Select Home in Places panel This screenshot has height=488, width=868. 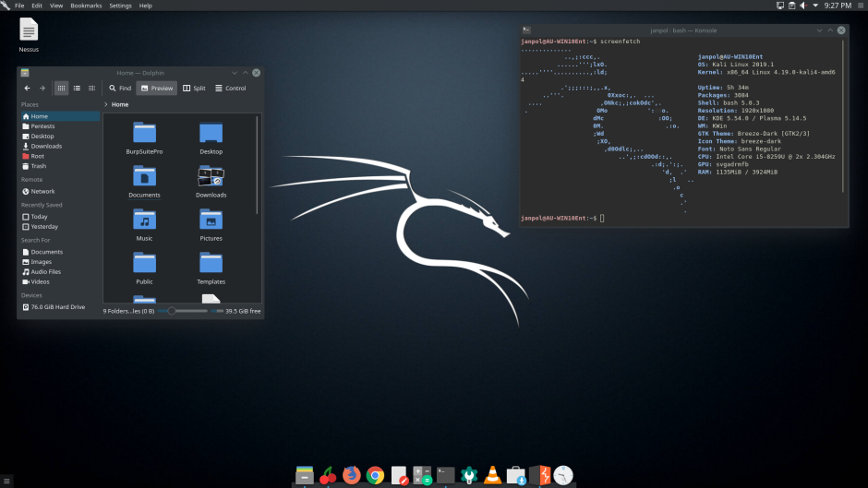click(x=60, y=116)
